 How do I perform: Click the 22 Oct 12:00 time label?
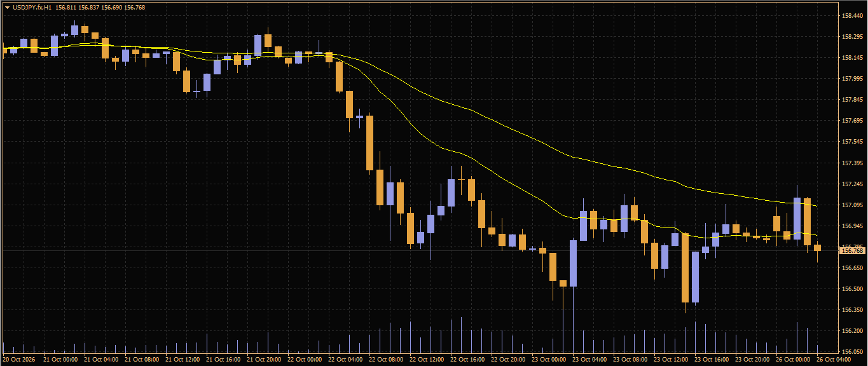click(427, 360)
